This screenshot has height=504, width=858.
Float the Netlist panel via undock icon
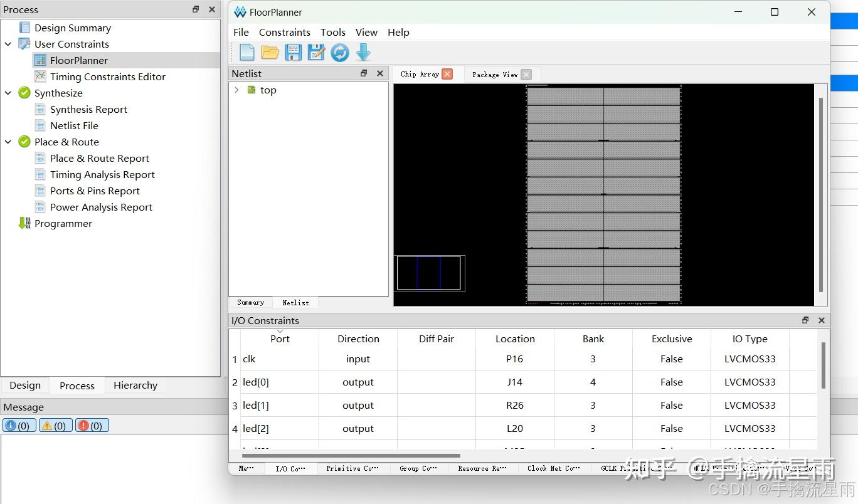[364, 73]
